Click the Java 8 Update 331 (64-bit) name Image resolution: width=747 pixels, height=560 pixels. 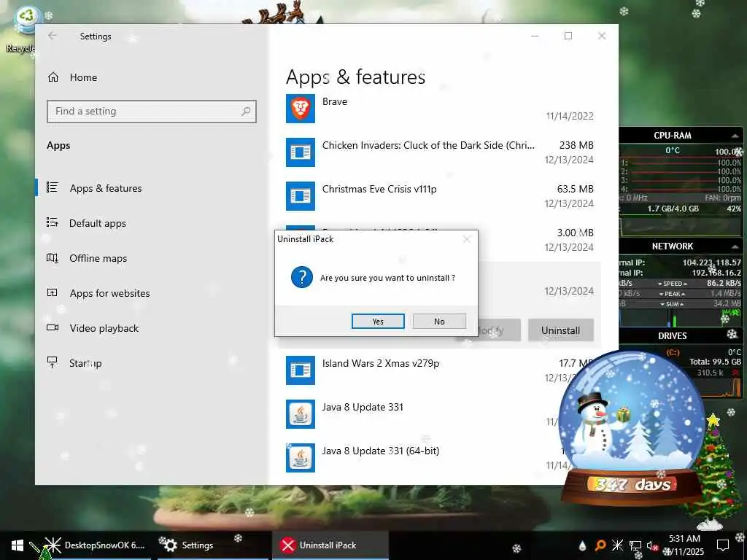(x=381, y=451)
